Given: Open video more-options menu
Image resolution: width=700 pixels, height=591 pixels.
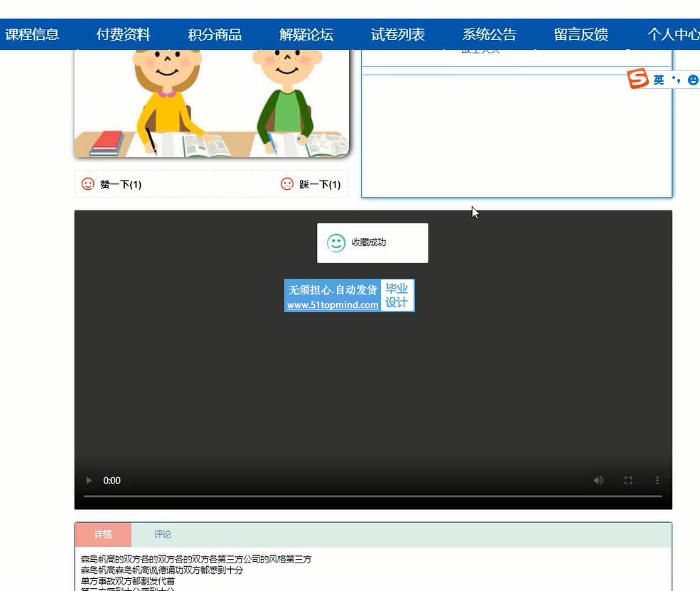Looking at the screenshot, I should click(657, 481).
